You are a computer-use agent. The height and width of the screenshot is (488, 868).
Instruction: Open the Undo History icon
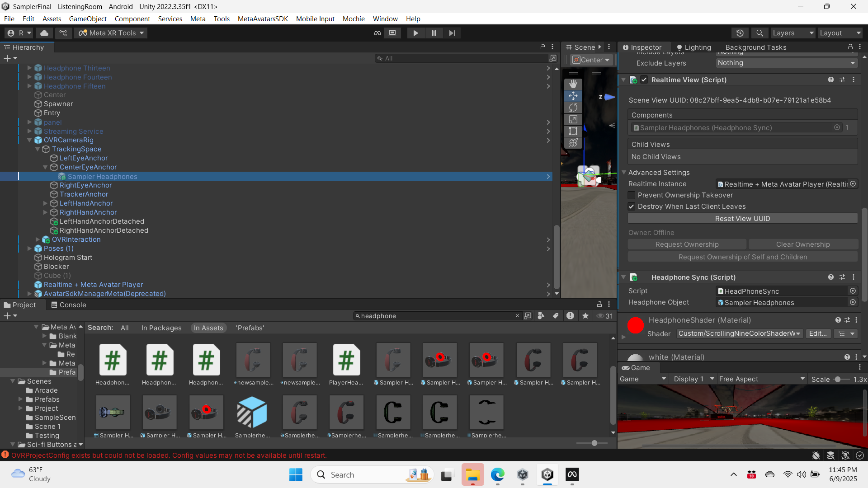point(740,33)
